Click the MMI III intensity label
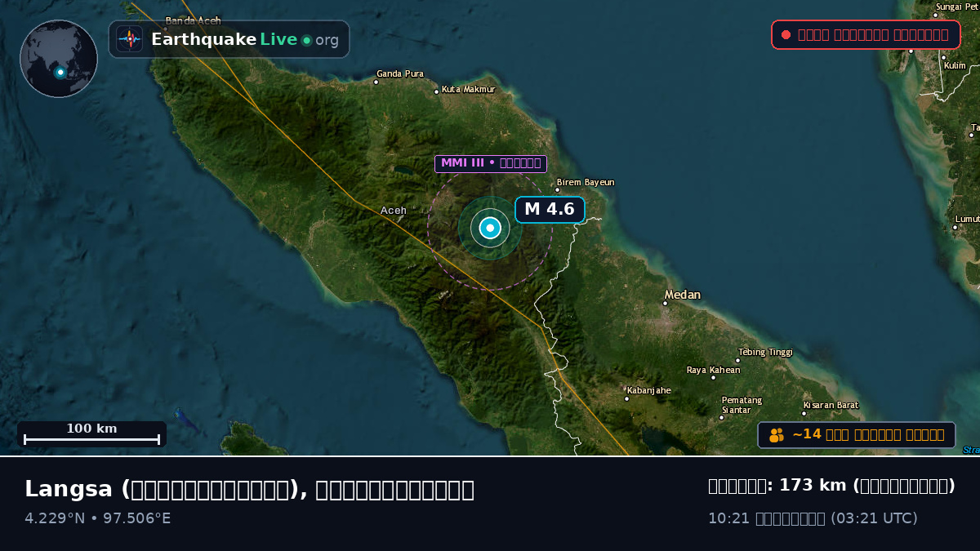This screenshot has height=551, width=980. tap(491, 163)
